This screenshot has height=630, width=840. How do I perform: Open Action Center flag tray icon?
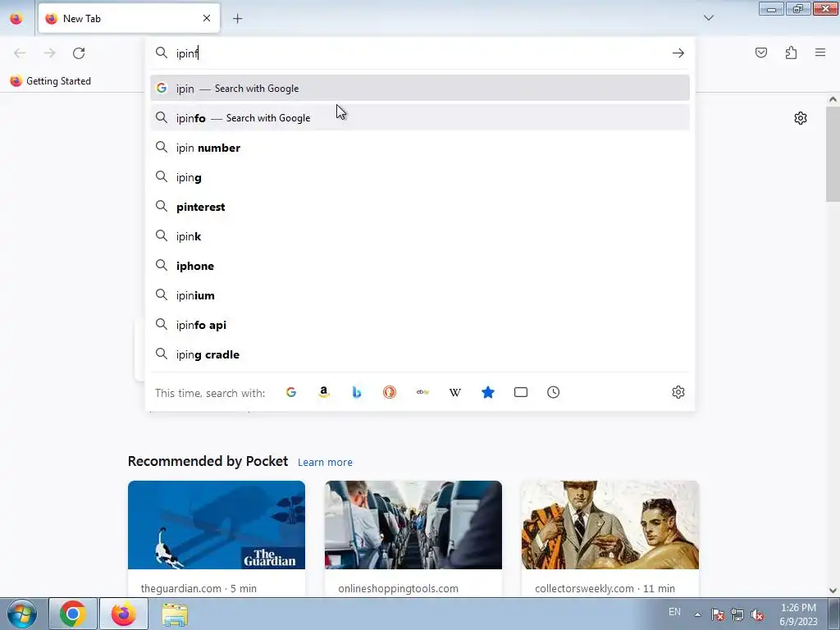tap(717, 614)
